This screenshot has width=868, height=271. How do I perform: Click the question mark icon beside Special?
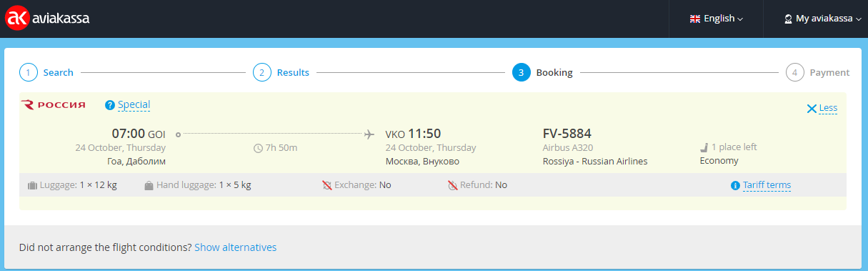(109, 105)
